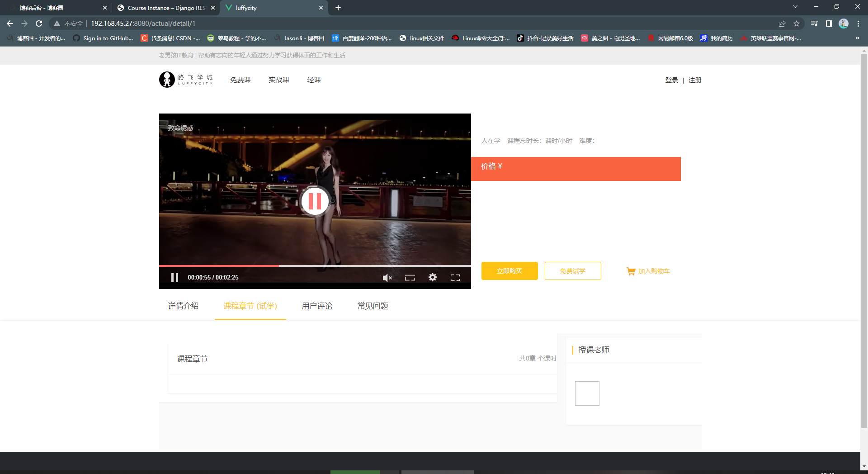Switch to the 详情介绍 tab
Viewport: 868px width, 474px height.
click(183, 306)
